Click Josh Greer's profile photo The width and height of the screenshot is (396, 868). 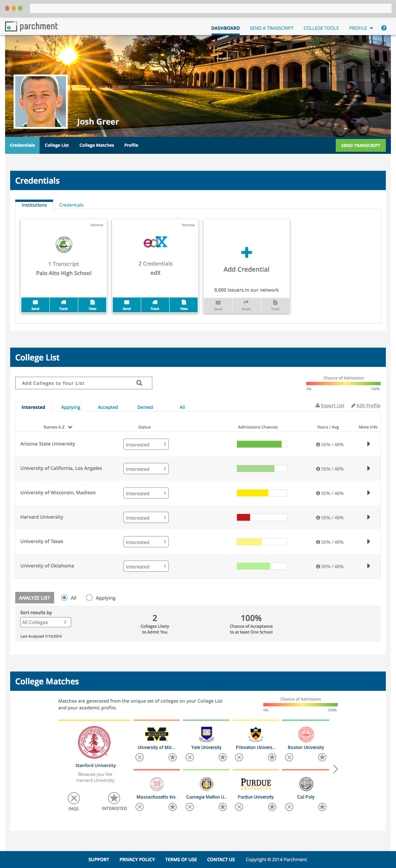(41, 102)
